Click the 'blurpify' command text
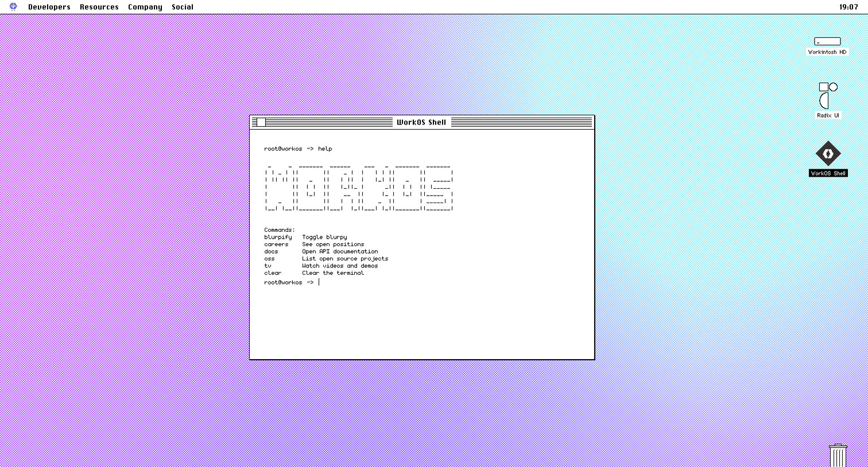The height and width of the screenshot is (467, 868). tap(278, 237)
